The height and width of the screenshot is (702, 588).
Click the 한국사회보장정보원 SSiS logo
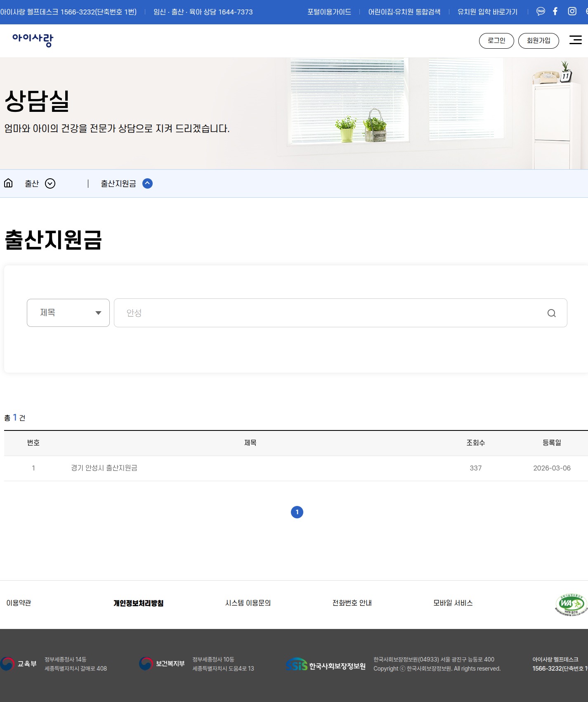pyautogui.click(x=326, y=664)
